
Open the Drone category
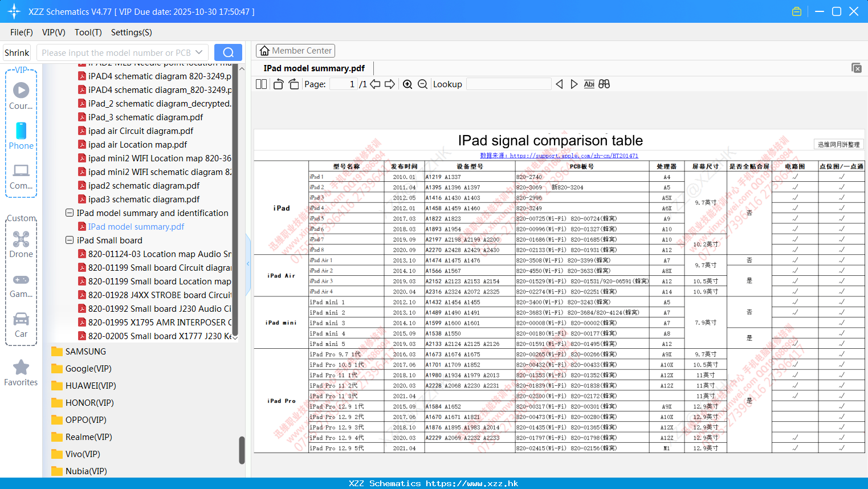pyautogui.click(x=21, y=244)
